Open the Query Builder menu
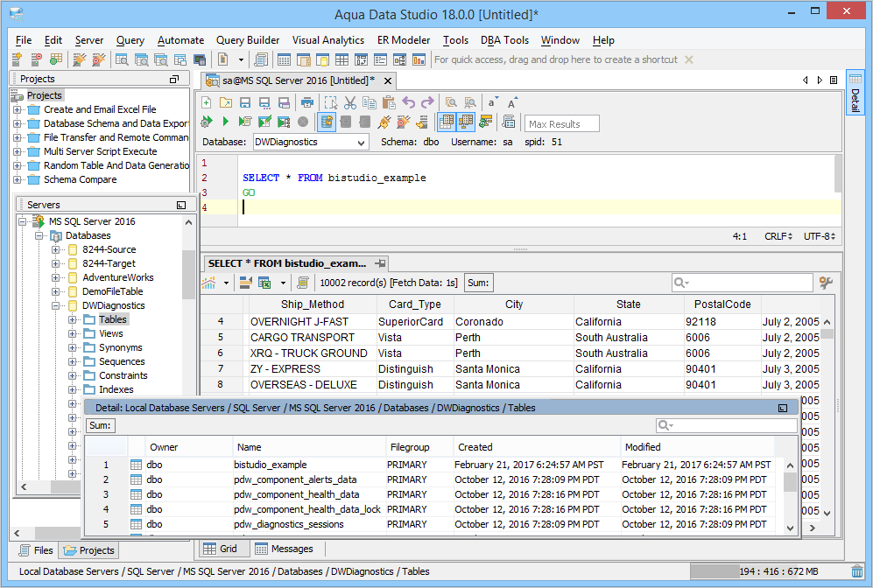This screenshot has height=588, width=873. tap(248, 40)
